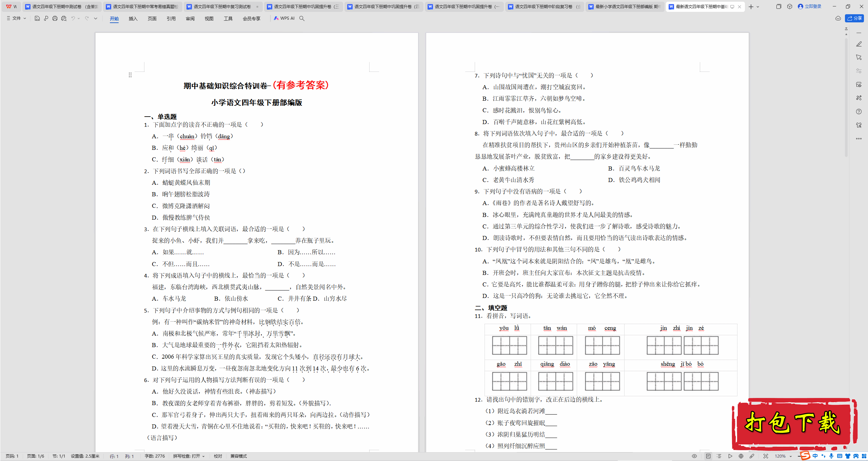Image resolution: width=868 pixels, height=461 pixels.
Task: Click the drawing tools icon in the right sidebar
Action: 859,98
